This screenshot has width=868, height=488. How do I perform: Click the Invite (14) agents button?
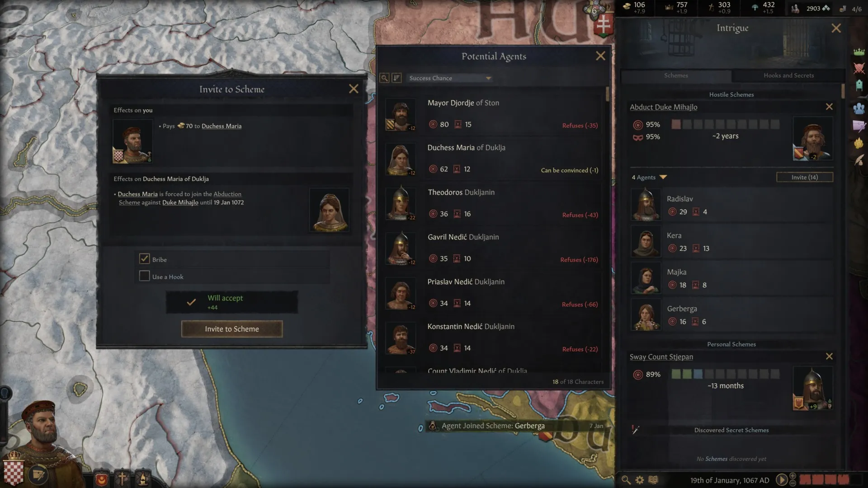pyautogui.click(x=805, y=177)
